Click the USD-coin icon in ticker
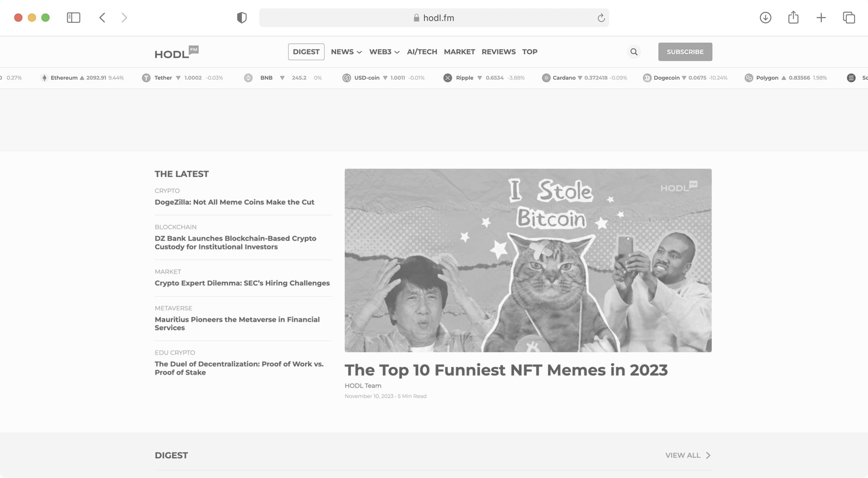Image resolution: width=868 pixels, height=478 pixels. click(346, 78)
